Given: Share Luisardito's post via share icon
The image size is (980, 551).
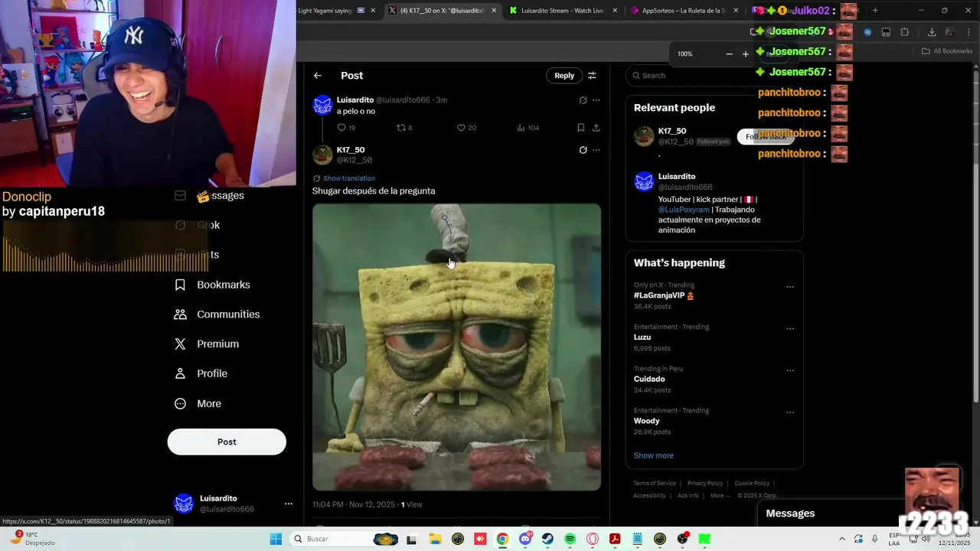Looking at the screenshot, I should 596,128.
